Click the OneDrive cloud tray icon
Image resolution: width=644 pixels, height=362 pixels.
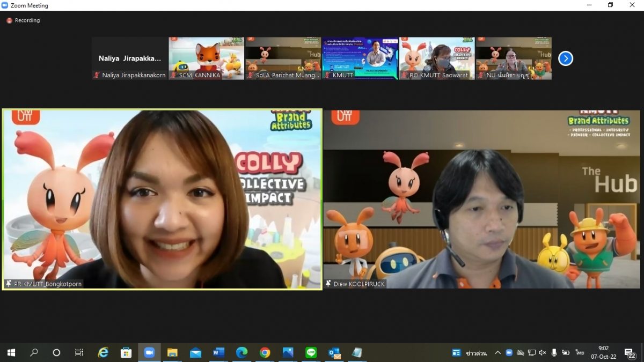(520, 353)
